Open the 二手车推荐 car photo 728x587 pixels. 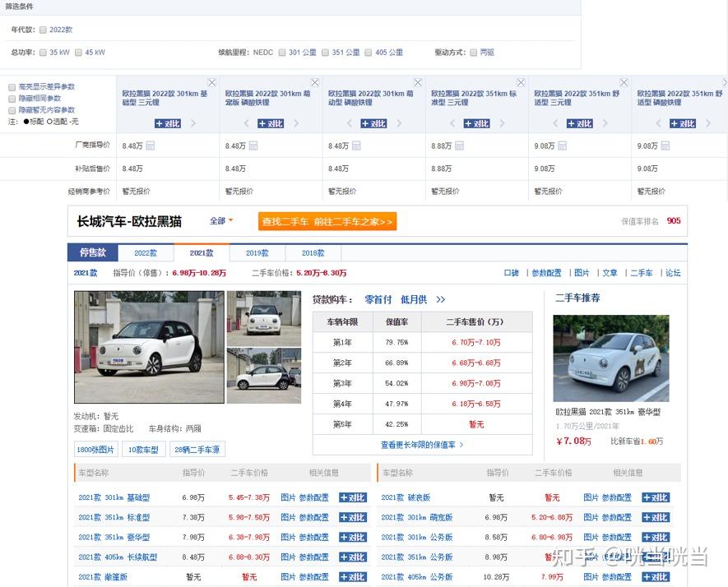611,358
